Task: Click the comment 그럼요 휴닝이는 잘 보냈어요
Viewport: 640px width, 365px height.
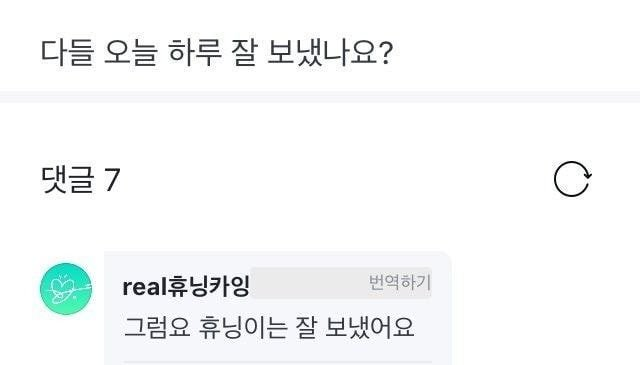Action: click(269, 327)
